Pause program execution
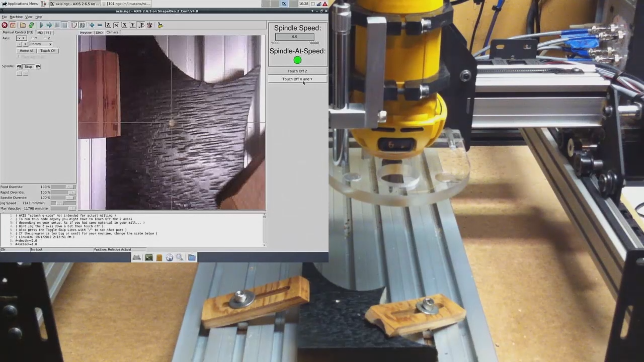Screen dimensions: 644x362 pos(57,25)
